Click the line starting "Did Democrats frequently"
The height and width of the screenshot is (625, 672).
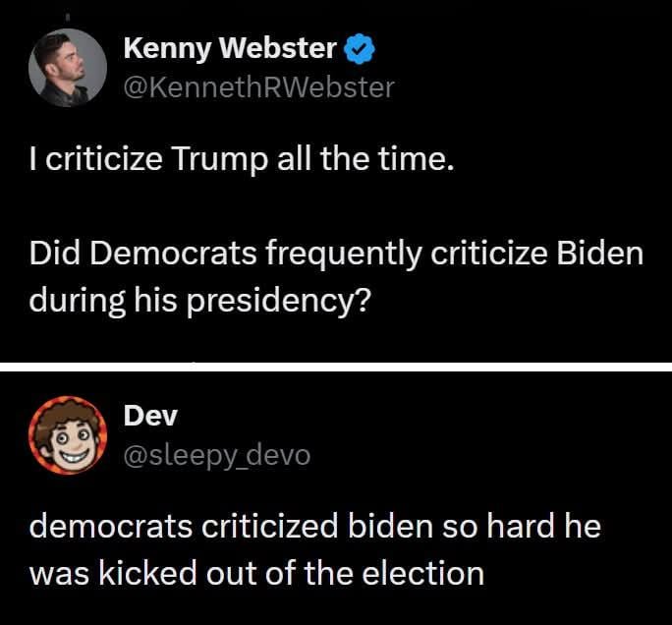[336, 253]
